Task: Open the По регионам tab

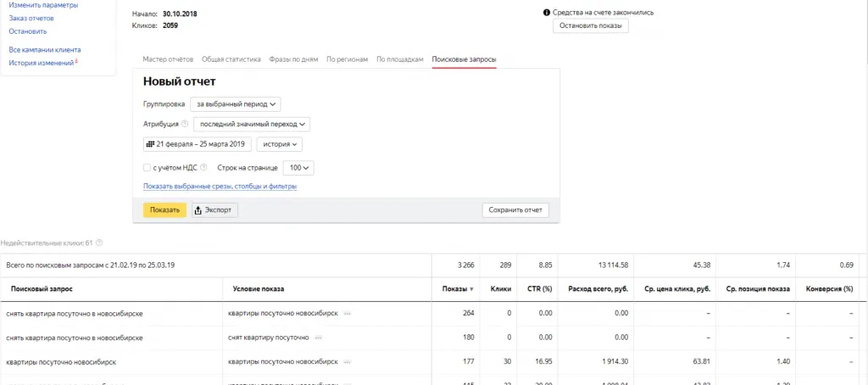Action: (x=347, y=59)
